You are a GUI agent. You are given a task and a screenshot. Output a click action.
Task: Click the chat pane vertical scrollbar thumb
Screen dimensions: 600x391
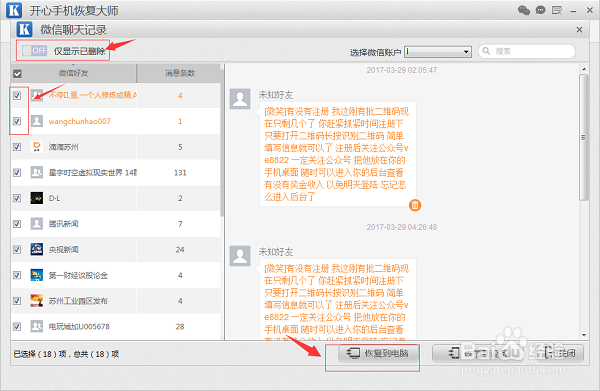(x=584, y=137)
